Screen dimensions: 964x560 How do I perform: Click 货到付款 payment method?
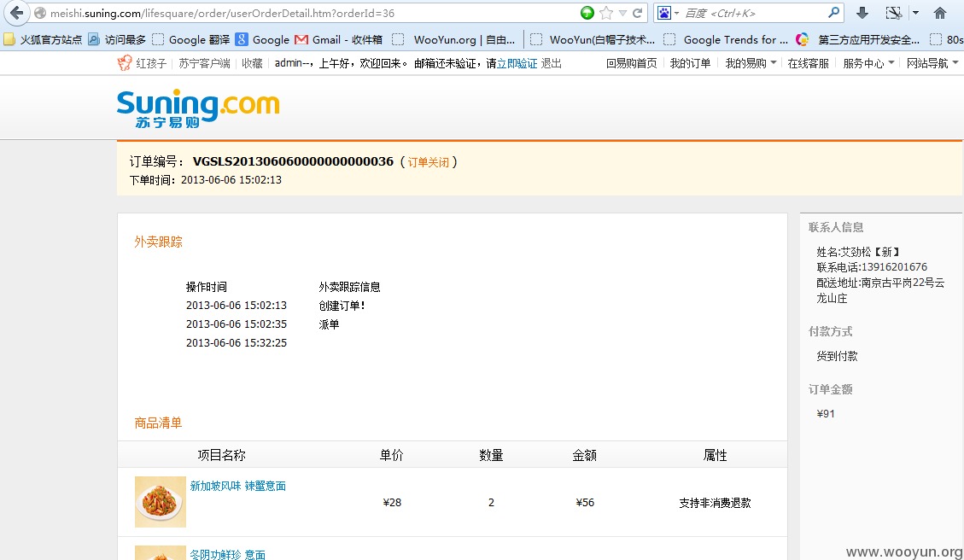837,356
